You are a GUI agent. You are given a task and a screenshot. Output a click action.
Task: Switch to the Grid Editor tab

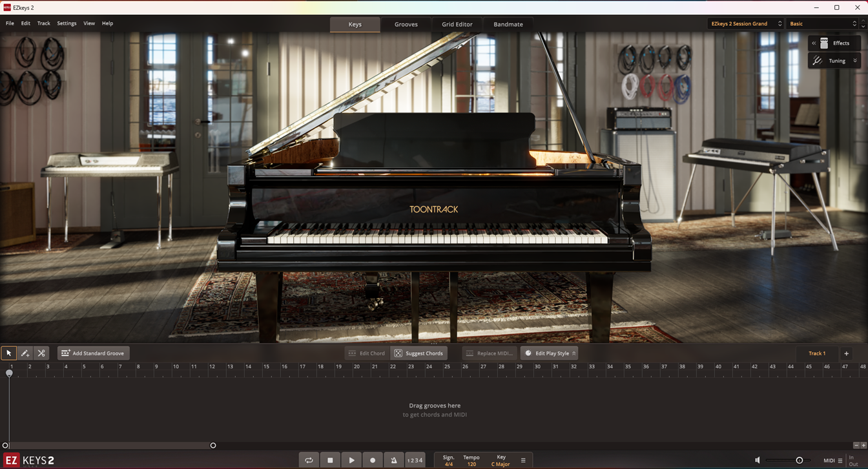point(457,24)
